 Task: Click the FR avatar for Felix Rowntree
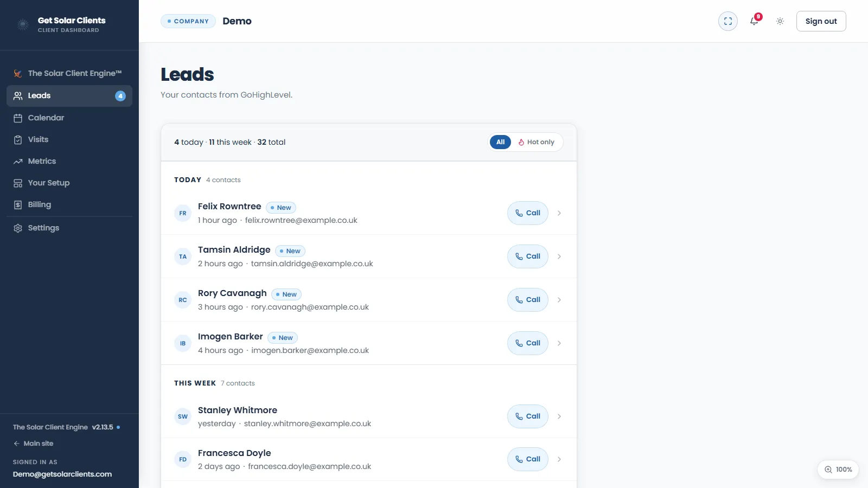183,213
